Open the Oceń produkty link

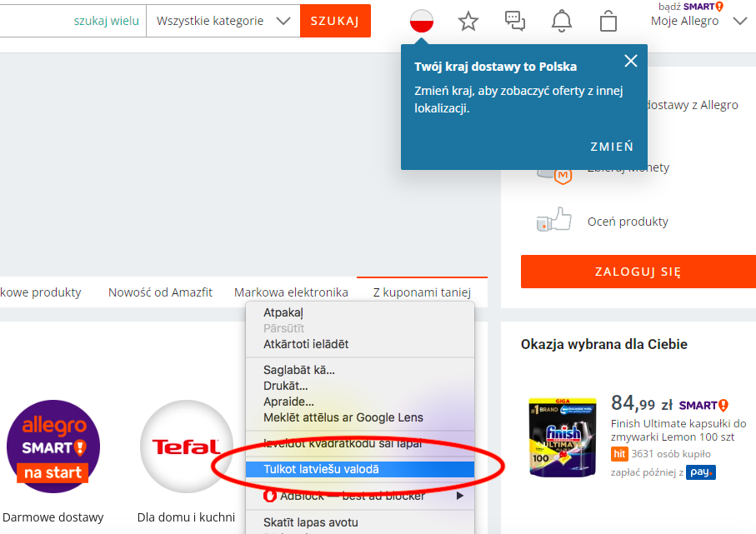[x=628, y=222]
